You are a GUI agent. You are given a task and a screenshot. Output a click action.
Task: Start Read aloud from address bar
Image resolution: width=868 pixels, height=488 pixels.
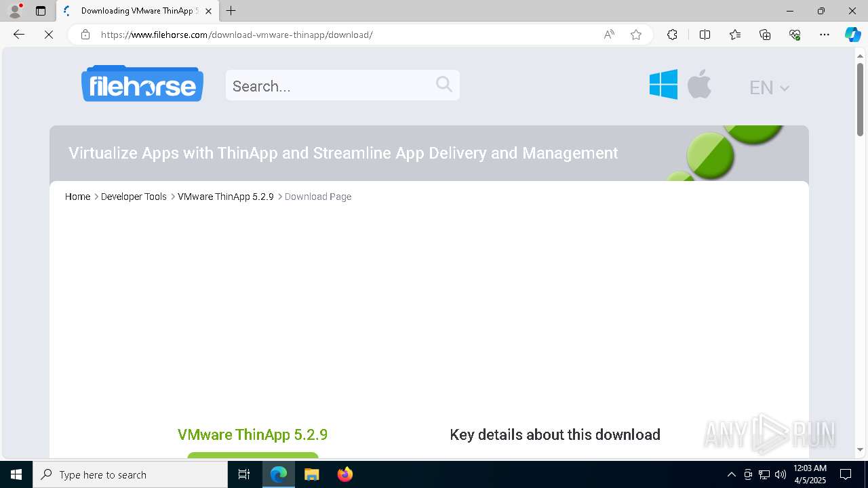[x=609, y=35]
